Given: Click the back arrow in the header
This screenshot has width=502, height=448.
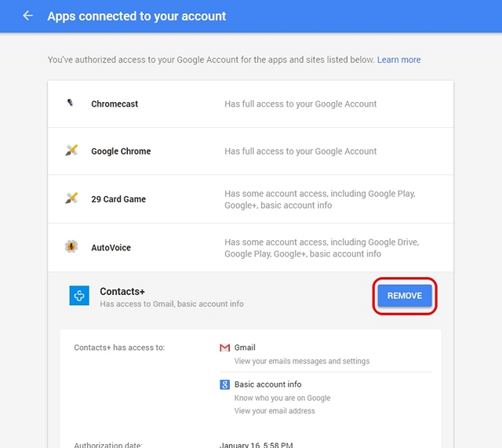Looking at the screenshot, I should click(x=28, y=16).
